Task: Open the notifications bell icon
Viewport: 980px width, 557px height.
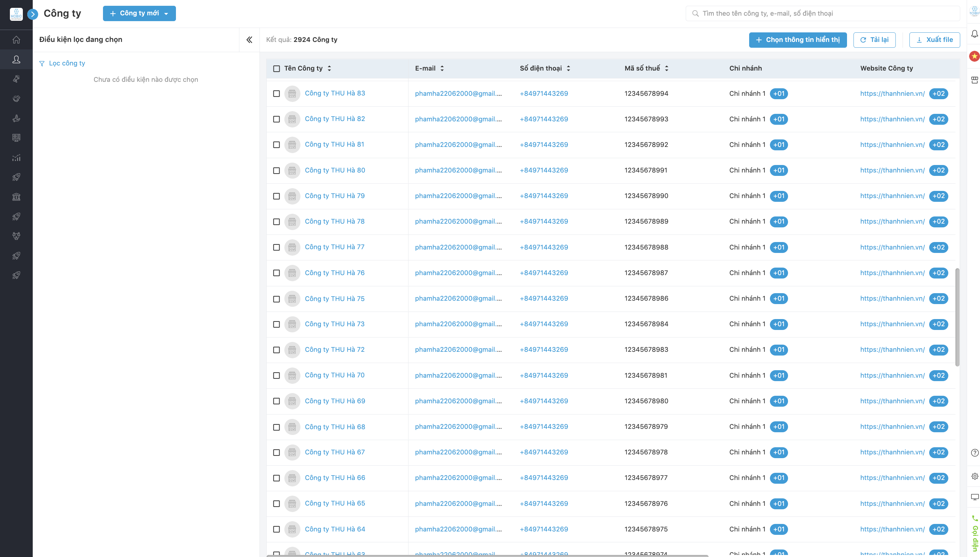Action: (974, 34)
